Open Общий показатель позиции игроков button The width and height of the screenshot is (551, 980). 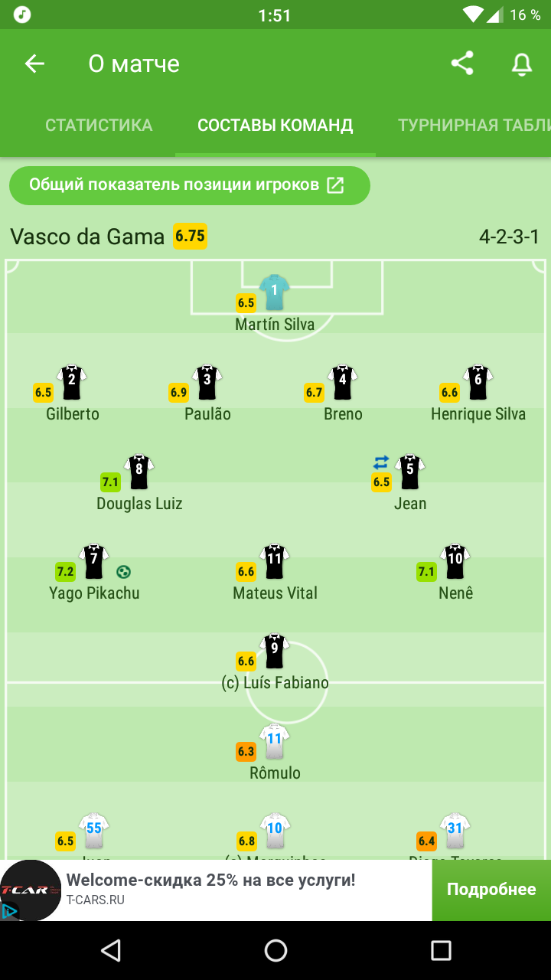[190, 185]
